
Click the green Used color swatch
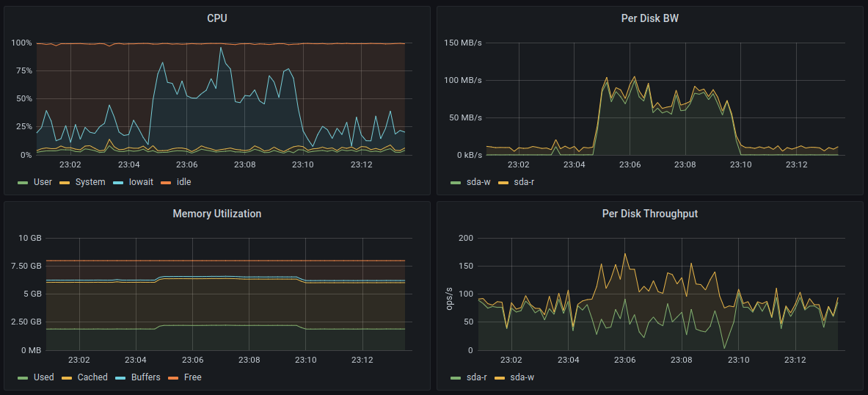pyautogui.click(x=23, y=378)
